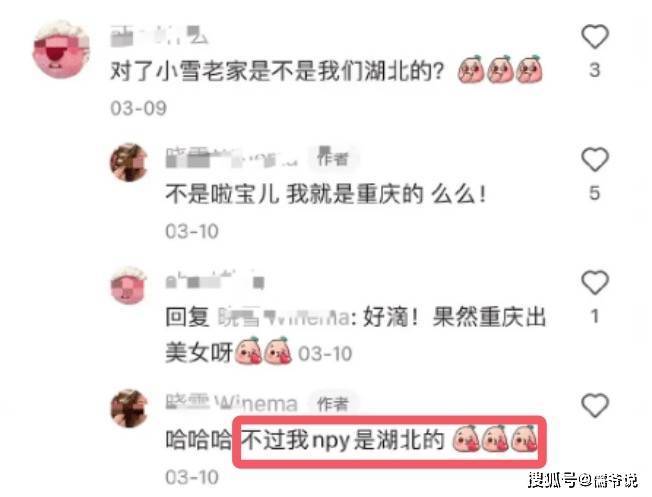Like the author's reply about 重庆

[x=595, y=159]
